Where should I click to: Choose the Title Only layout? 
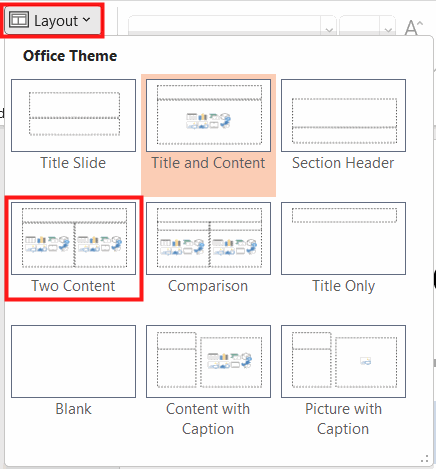[343, 238]
